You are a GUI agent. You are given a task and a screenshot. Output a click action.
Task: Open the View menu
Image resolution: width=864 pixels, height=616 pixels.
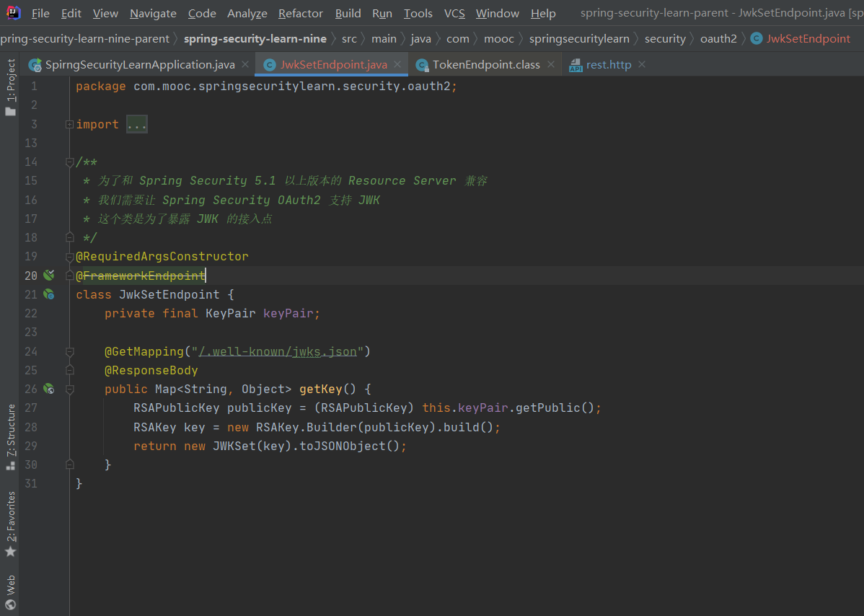pos(105,13)
